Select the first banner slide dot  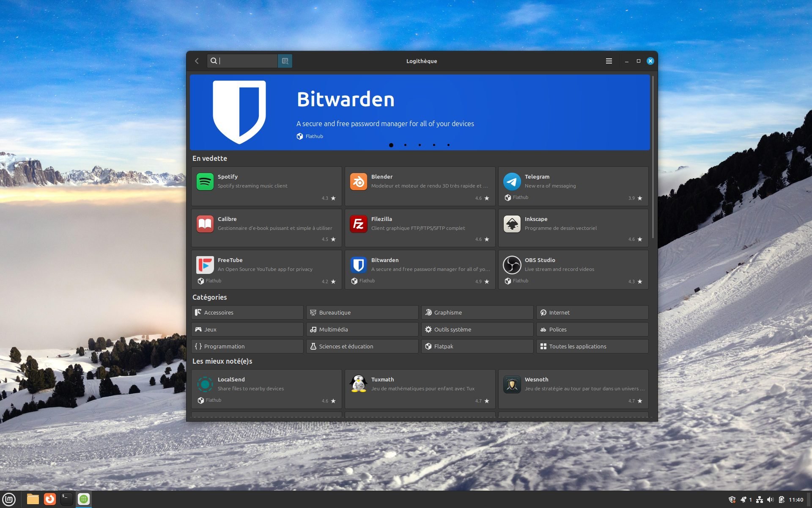391,145
